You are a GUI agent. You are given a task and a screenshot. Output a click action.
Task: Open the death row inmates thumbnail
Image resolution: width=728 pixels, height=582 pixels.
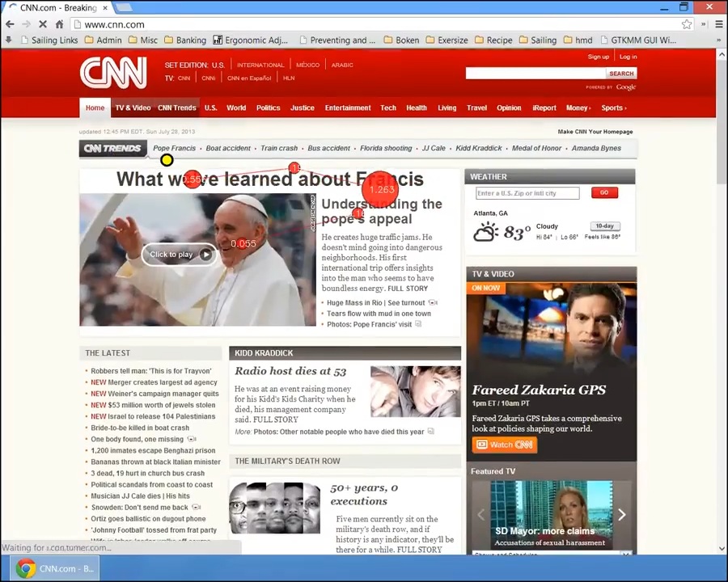[275, 508]
